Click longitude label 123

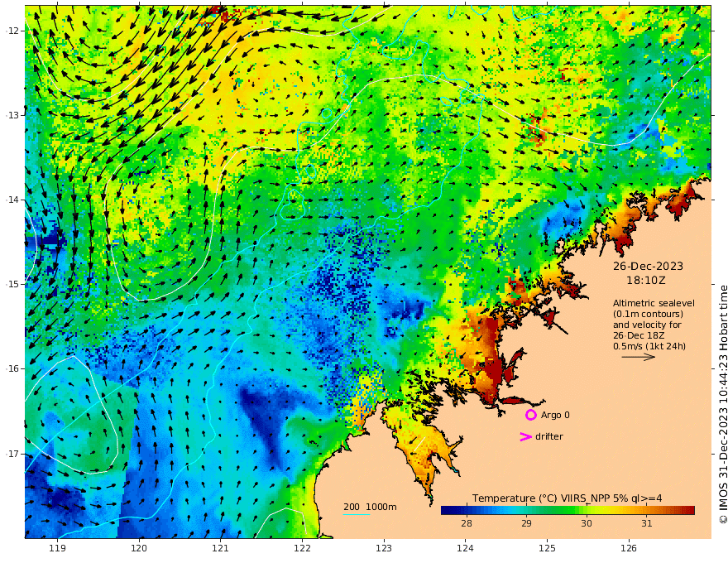point(384,549)
